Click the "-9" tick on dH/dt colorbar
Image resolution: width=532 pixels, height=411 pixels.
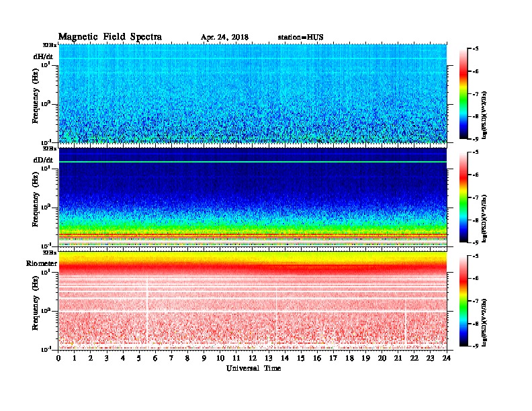tap(476, 139)
